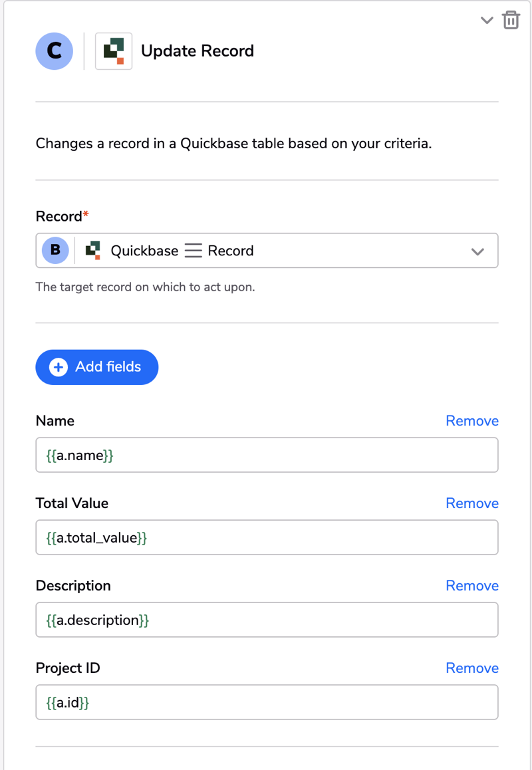Screen dimensions: 532x770
Task: Click the Quickbase logo beside Update Record
Action: point(114,51)
